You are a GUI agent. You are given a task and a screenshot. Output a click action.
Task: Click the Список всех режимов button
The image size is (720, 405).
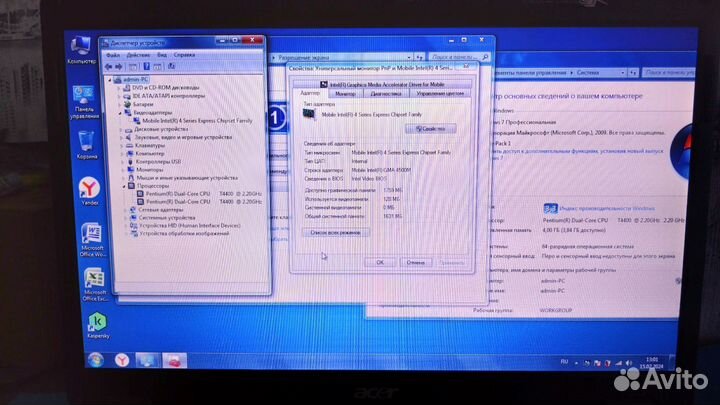pyautogui.click(x=335, y=233)
